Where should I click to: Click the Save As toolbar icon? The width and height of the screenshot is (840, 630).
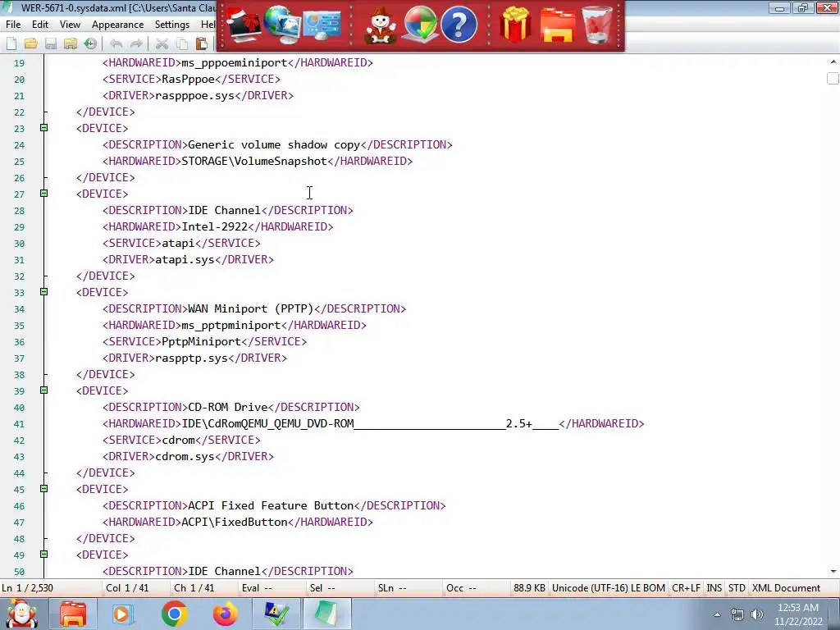71,43
